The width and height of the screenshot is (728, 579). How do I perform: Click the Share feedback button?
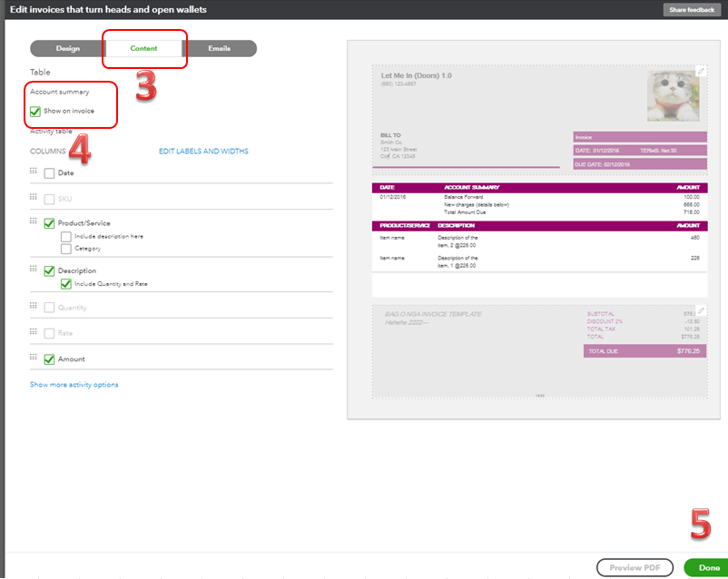tap(691, 9)
